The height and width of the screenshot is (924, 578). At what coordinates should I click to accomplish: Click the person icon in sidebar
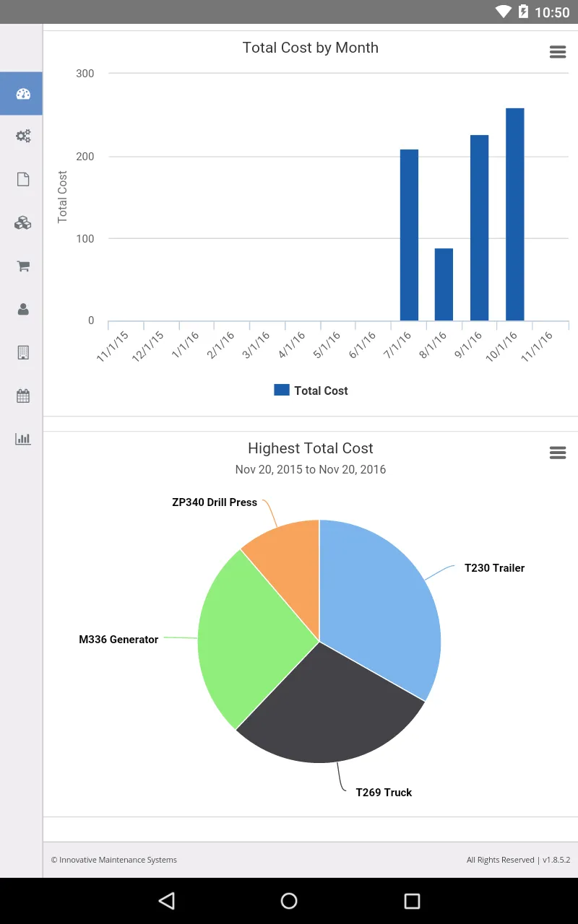(x=22, y=310)
